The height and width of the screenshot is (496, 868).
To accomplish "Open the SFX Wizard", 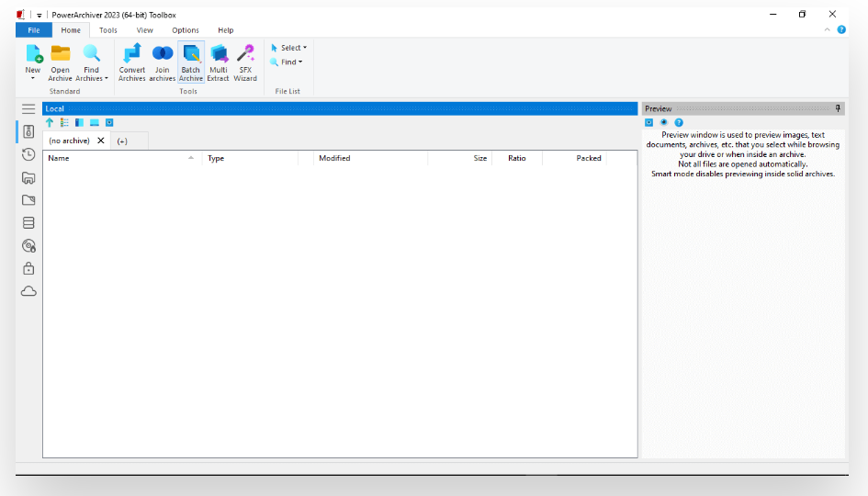I will [x=245, y=55].
